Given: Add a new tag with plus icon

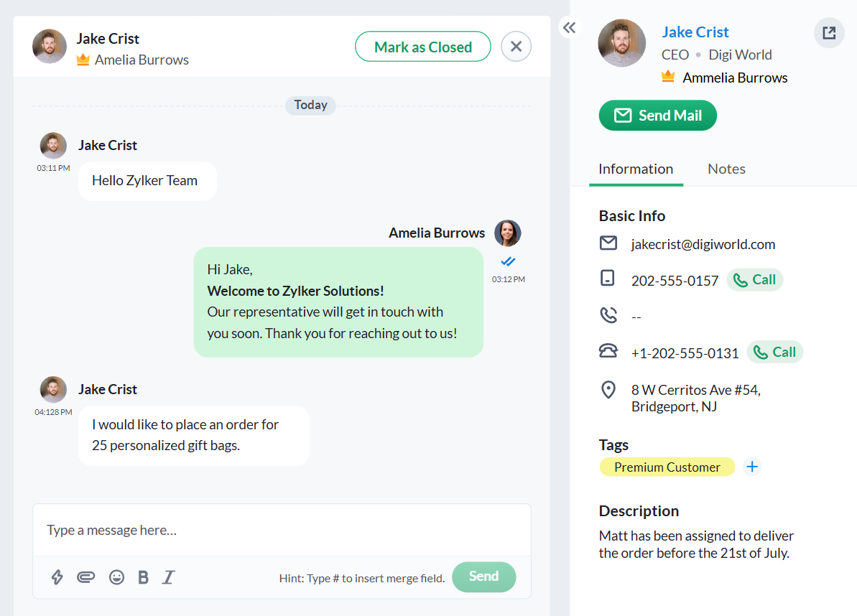Looking at the screenshot, I should 752,467.
